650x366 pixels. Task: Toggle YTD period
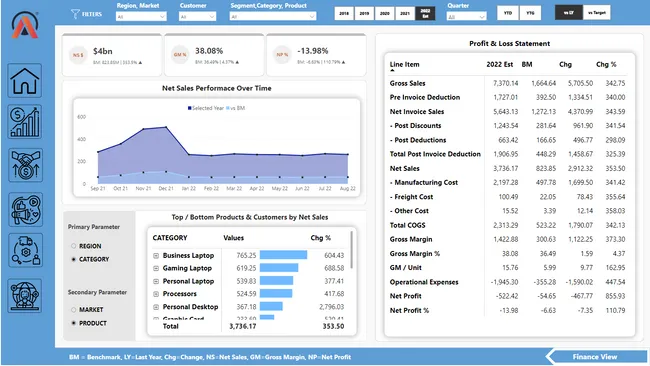(508, 13)
